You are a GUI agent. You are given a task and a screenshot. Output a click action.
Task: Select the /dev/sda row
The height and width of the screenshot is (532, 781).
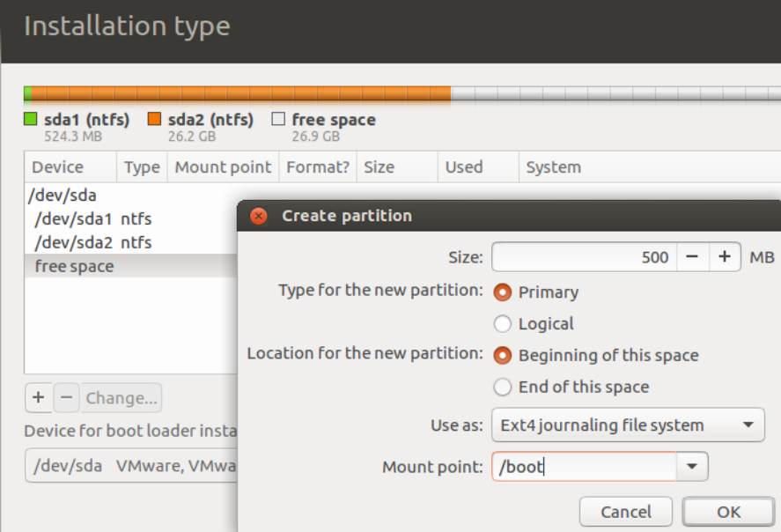click(131, 196)
